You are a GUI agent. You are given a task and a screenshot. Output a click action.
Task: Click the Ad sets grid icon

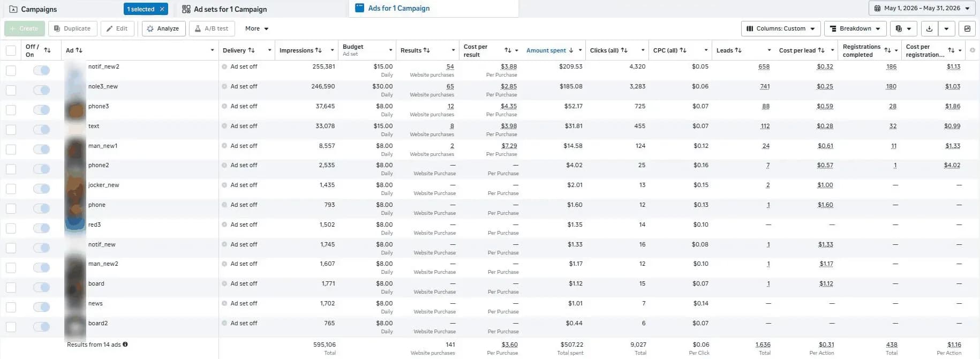click(x=186, y=9)
